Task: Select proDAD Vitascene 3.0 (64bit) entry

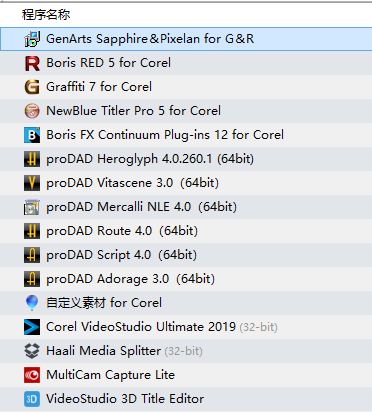Action: [186, 183]
